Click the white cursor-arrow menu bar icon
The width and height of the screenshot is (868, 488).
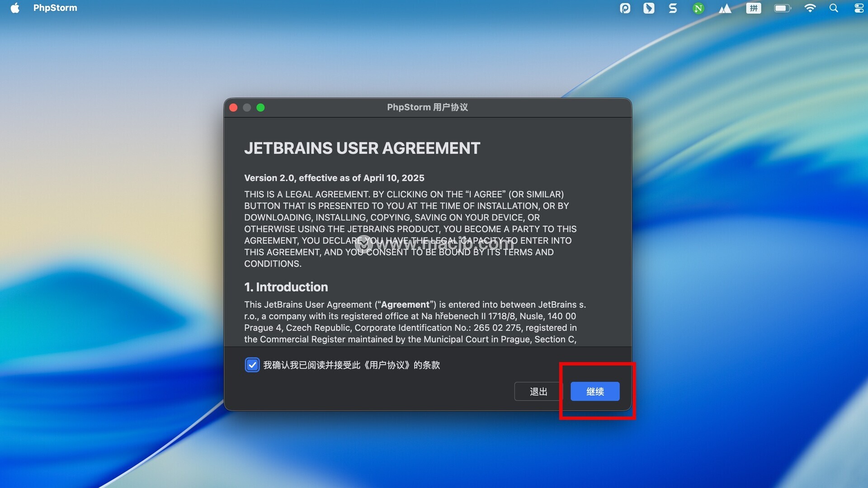(649, 8)
